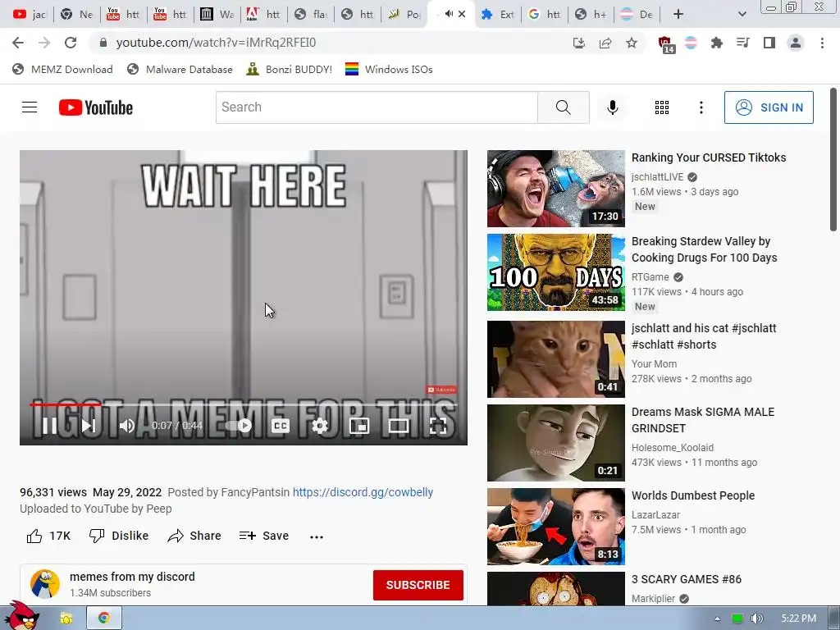Screen dimensions: 840x630
Task: Search with voice microphone icon
Action: (x=612, y=107)
